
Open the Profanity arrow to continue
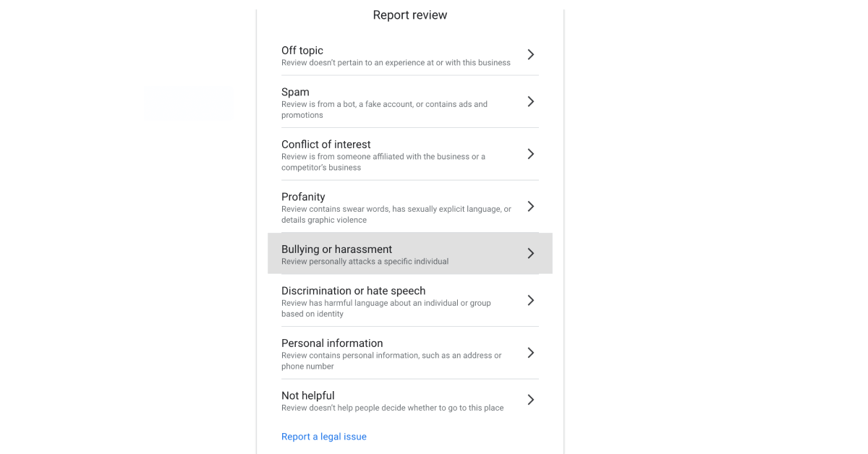pos(530,206)
